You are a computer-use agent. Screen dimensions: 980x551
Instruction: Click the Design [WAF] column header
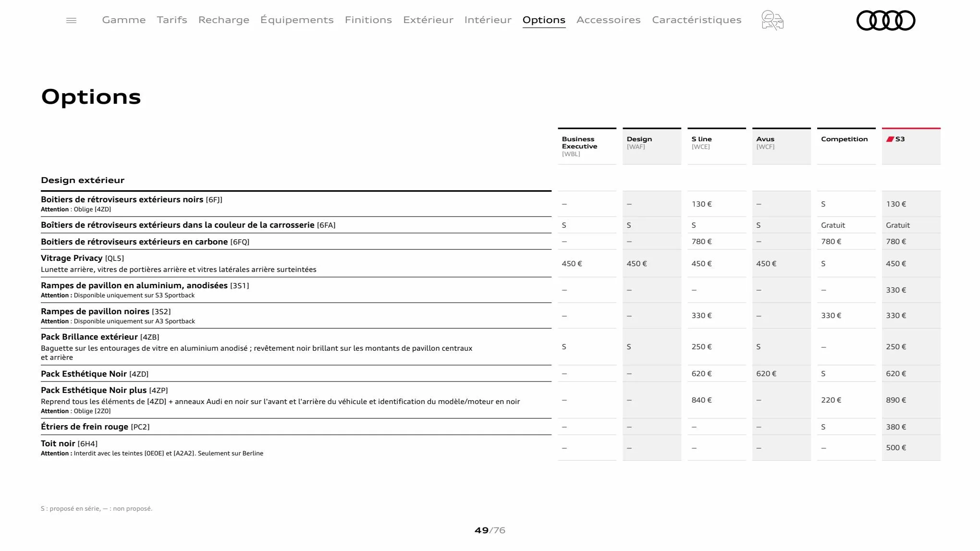[652, 146]
